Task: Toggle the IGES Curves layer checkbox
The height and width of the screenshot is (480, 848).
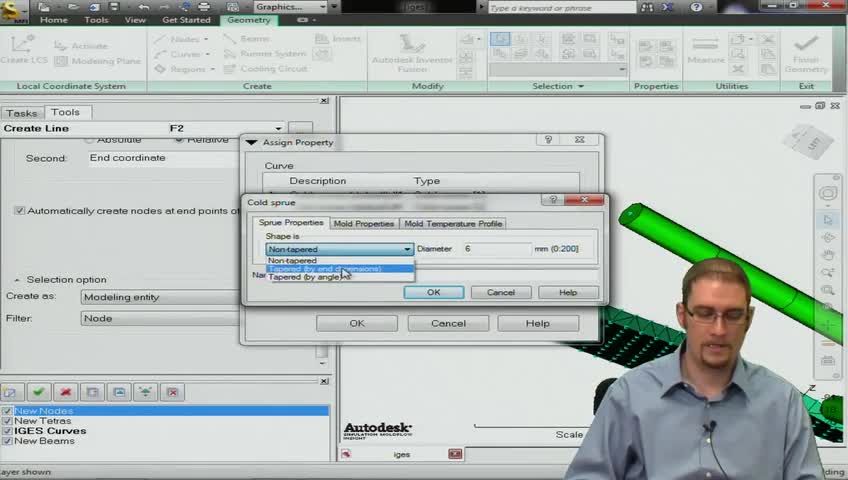Action: click(x=7, y=431)
